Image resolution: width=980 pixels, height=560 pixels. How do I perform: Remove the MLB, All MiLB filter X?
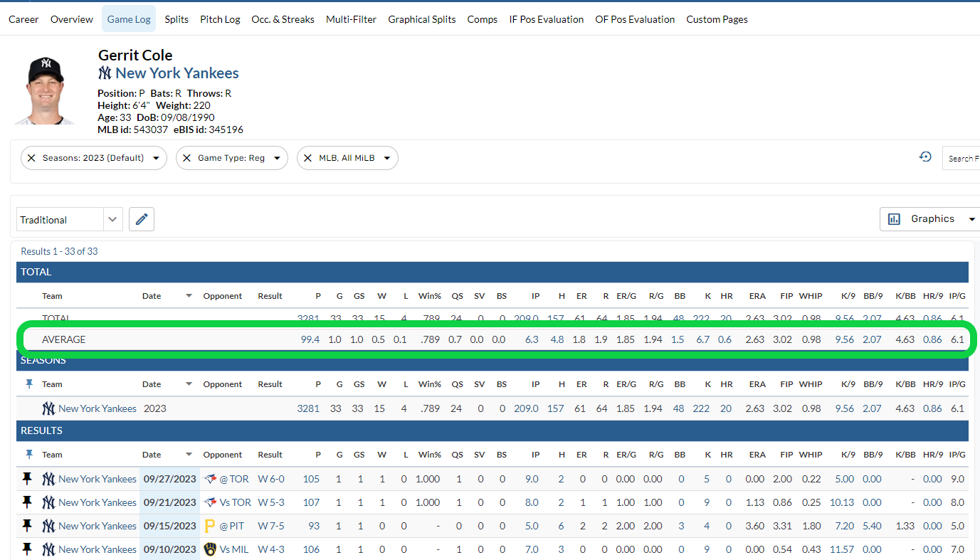pyautogui.click(x=307, y=158)
